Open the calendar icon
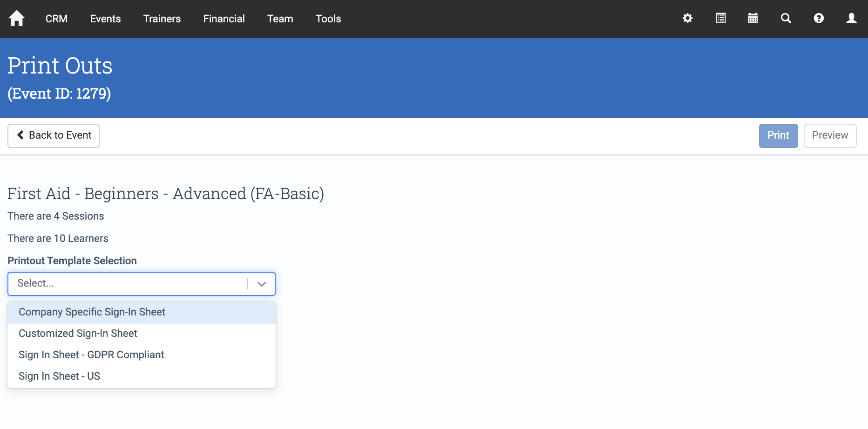Viewport: 868px width, 429px height. [x=753, y=19]
